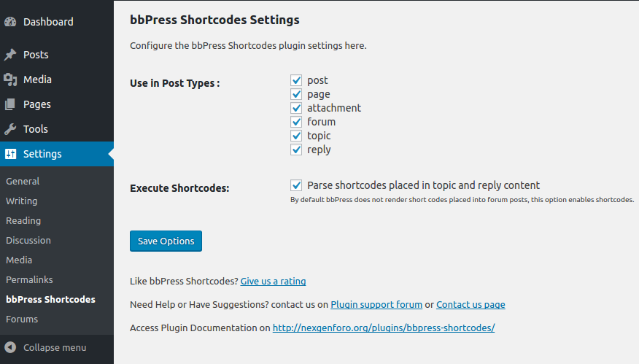Open the Give us a rating link
The image size is (639, 364).
click(273, 282)
